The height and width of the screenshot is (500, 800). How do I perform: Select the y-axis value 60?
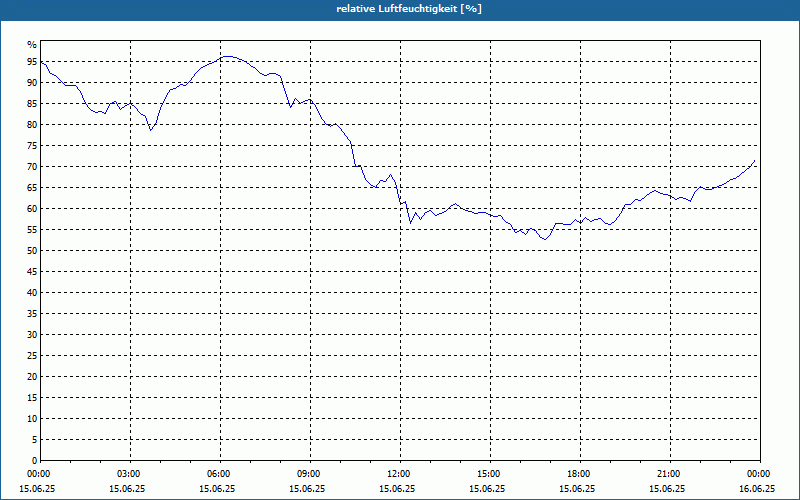coord(32,209)
